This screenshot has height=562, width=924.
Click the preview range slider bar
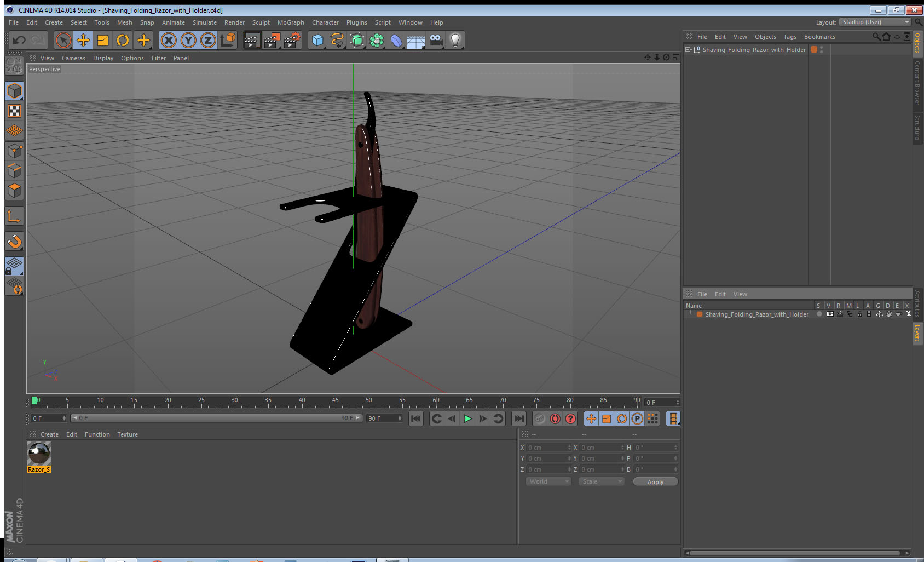(x=216, y=418)
